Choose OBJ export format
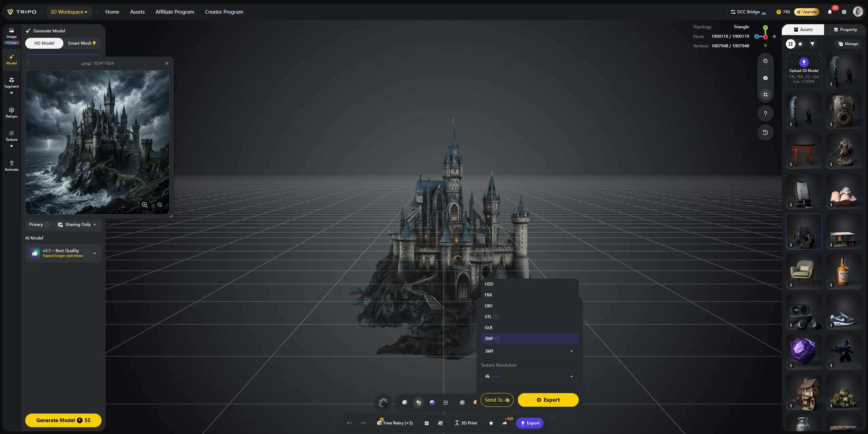The height and width of the screenshot is (434, 868). pos(529,306)
